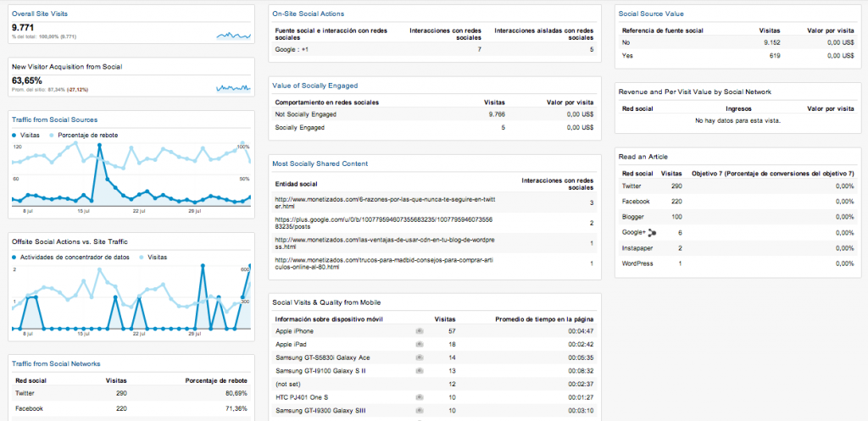Viewport: 868px width, 421px height.
Task: Click the device icon beside Samsung GT-S5830i Galaxy Ace
Action: click(x=420, y=357)
